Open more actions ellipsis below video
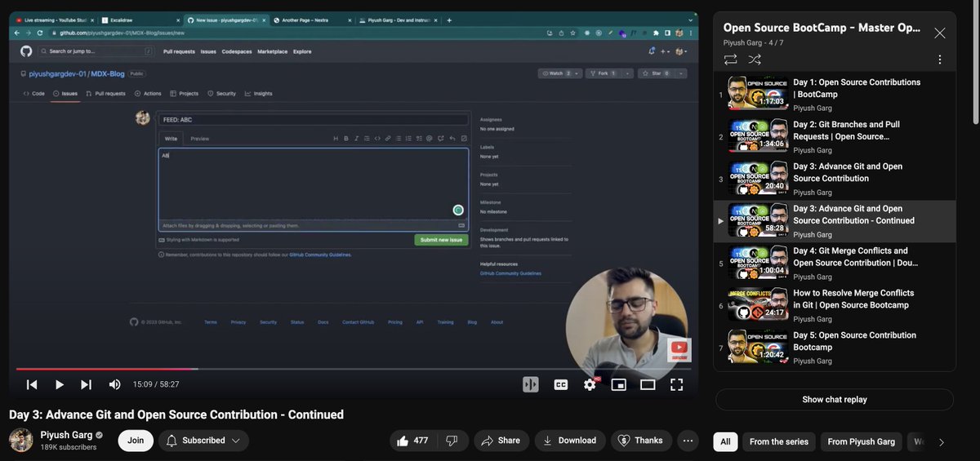Image resolution: width=980 pixels, height=461 pixels. 688,441
